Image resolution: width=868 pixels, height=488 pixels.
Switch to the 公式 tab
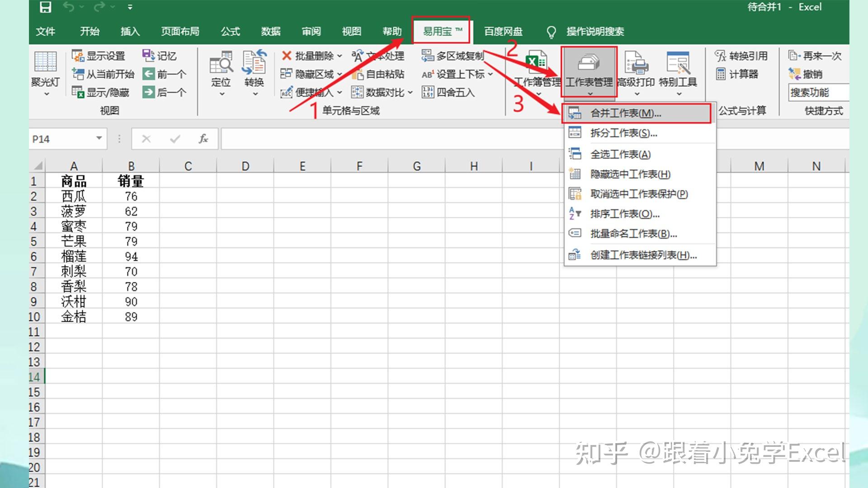coord(231,31)
